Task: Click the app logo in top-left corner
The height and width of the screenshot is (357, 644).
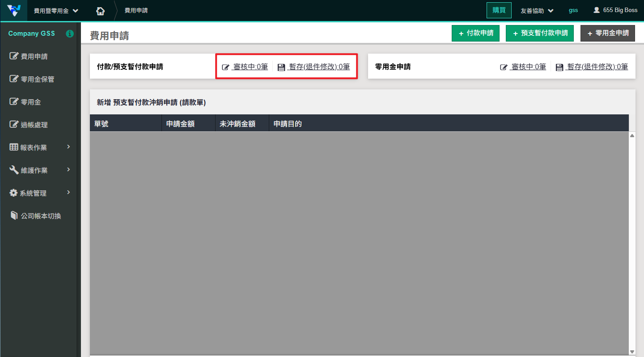Action: [x=13, y=10]
